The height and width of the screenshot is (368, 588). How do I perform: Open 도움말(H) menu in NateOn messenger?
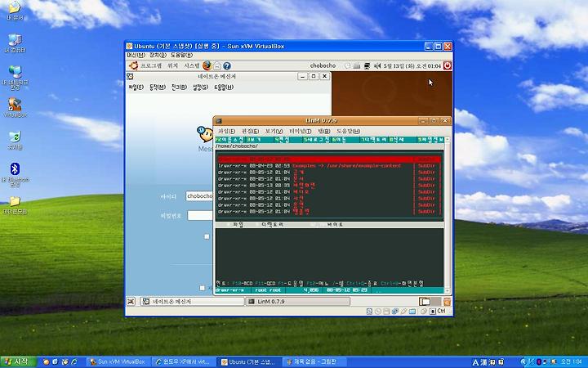224,88
